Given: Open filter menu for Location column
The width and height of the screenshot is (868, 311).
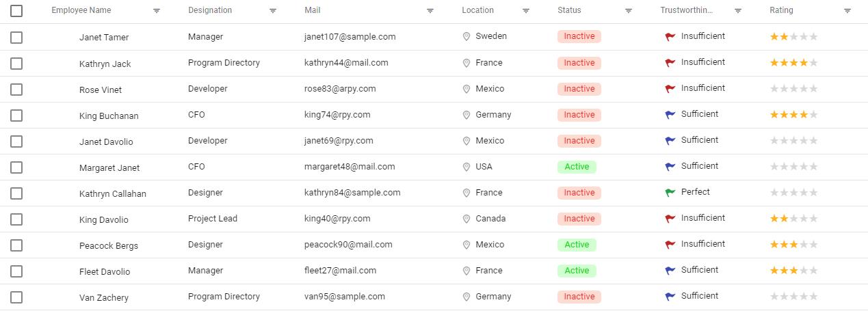Looking at the screenshot, I should point(526,11).
